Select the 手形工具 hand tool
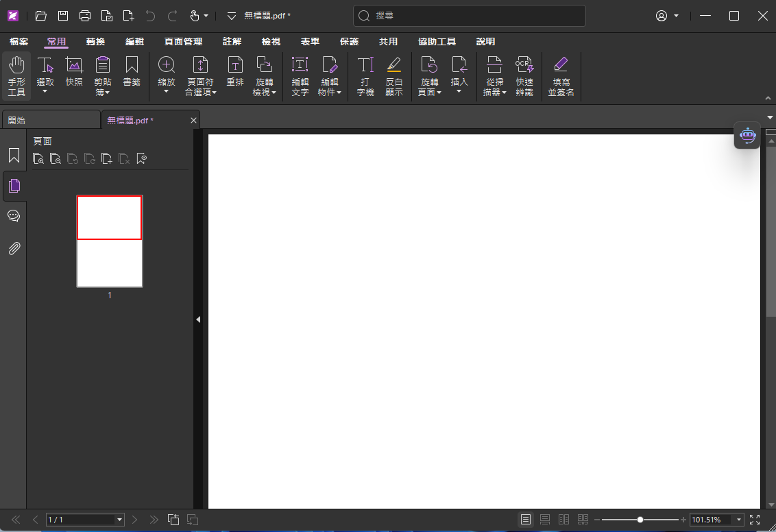The width and height of the screenshot is (776, 532). point(16,76)
